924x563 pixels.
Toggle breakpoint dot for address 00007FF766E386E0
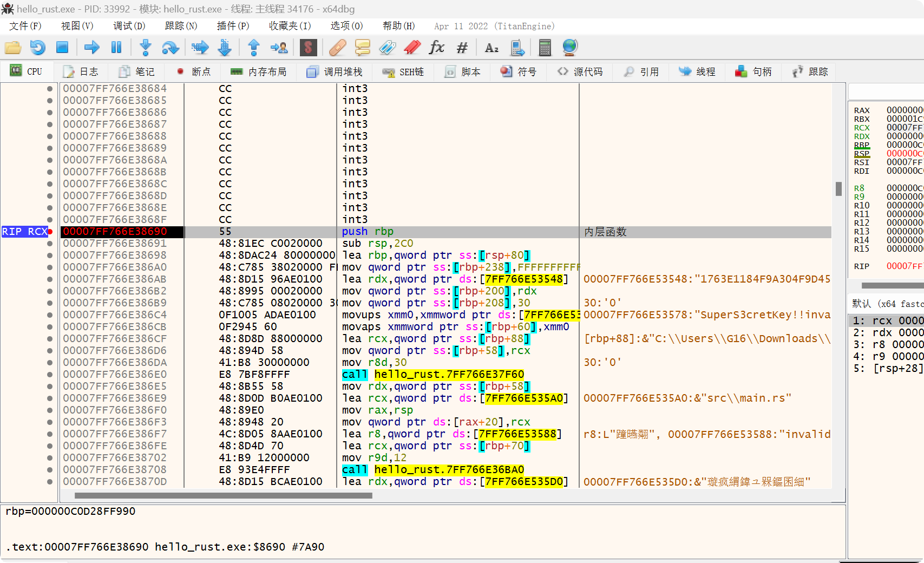click(50, 375)
